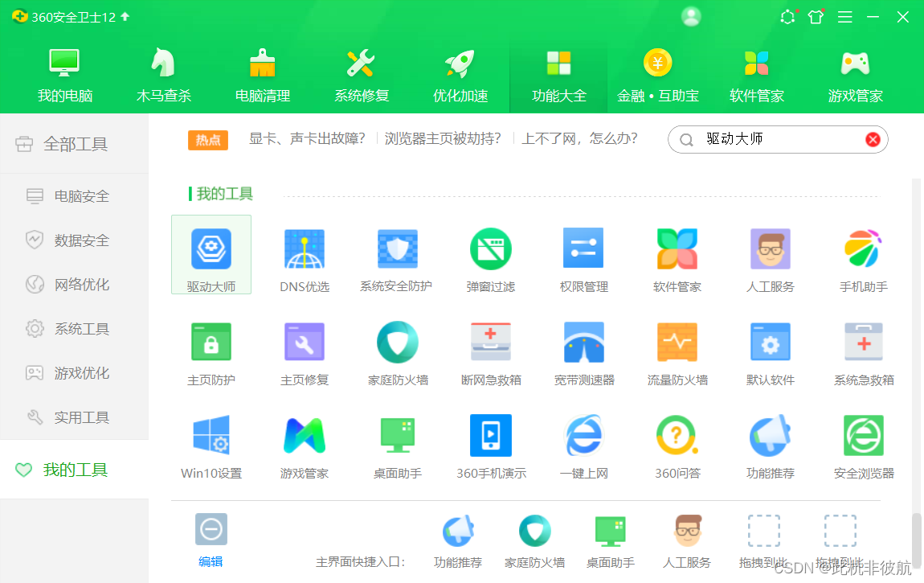Clear the search box with red X
Image resolution: width=924 pixels, height=583 pixels.
(x=873, y=140)
